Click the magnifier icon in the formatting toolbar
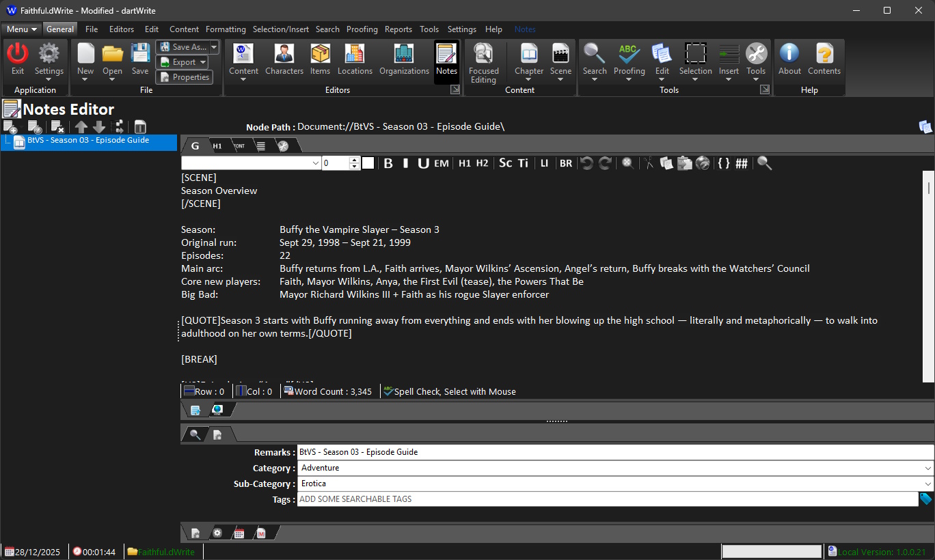This screenshot has height=560, width=935. [764, 163]
